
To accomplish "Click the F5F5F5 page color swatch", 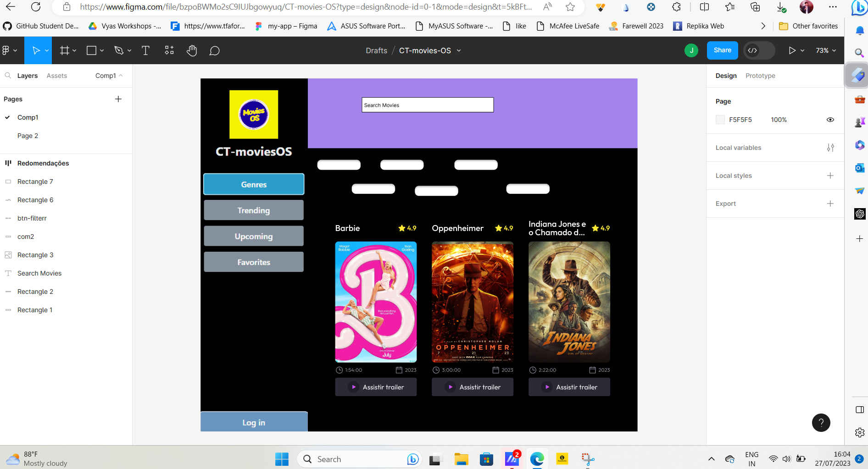I will click(x=720, y=120).
